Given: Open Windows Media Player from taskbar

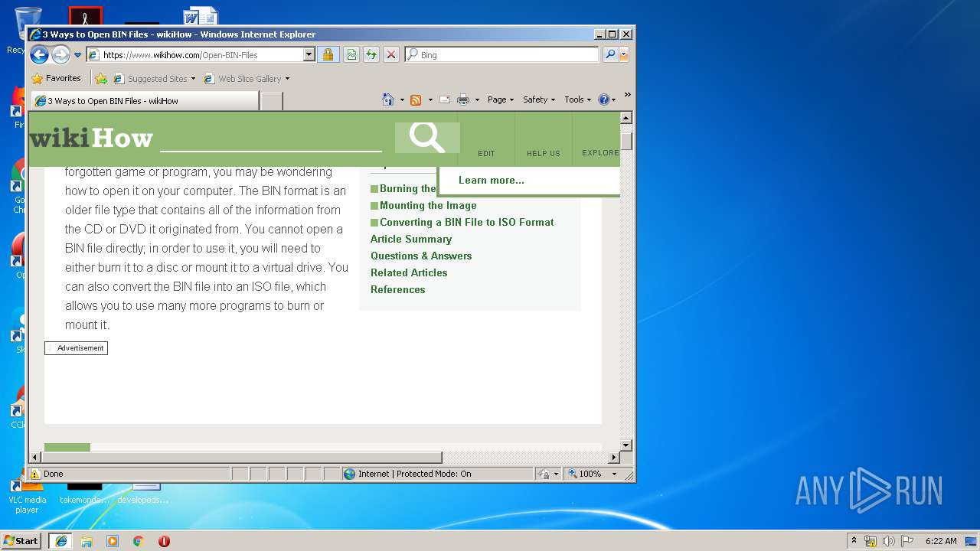Looking at the screenshot, I should (113, 541).
